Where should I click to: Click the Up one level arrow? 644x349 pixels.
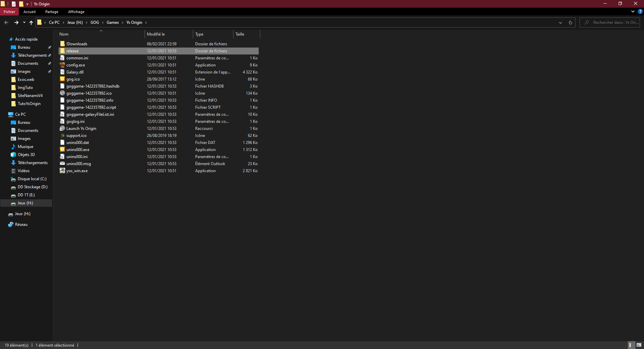click(x=31, y=22)
